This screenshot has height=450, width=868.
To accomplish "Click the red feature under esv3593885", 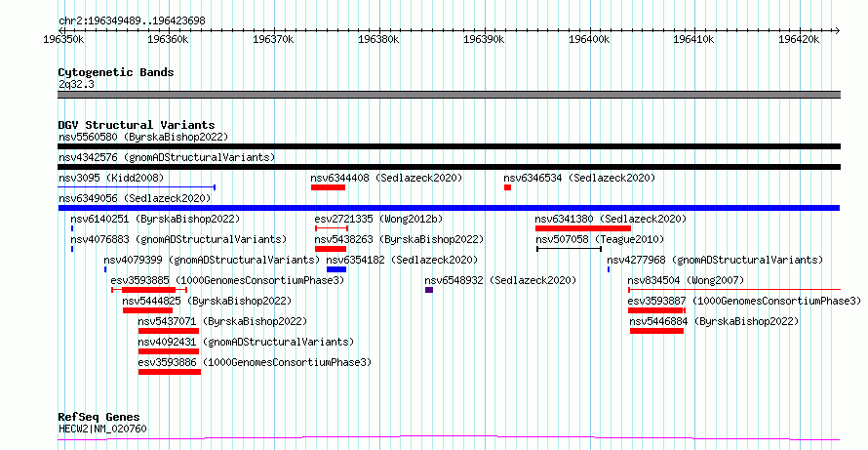I will 149,290.
